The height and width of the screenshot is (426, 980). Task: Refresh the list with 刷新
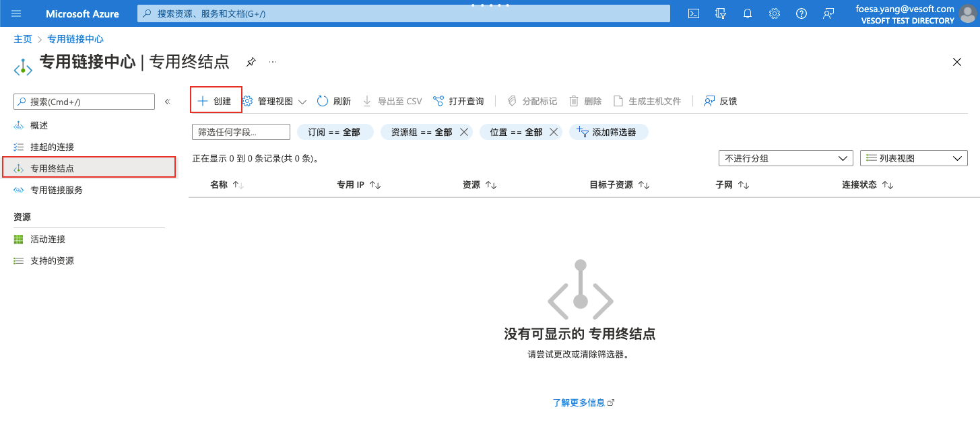(334, 101)
